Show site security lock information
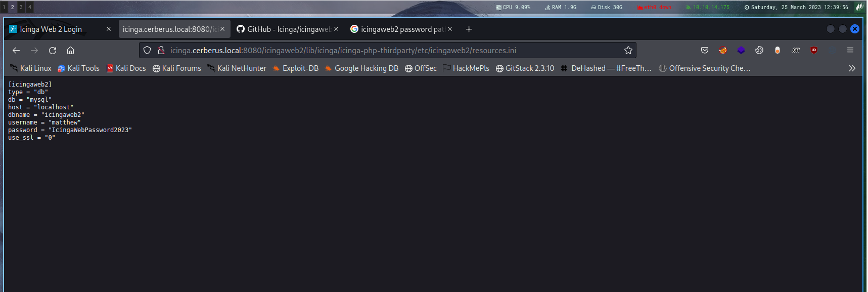 [161, 50]
